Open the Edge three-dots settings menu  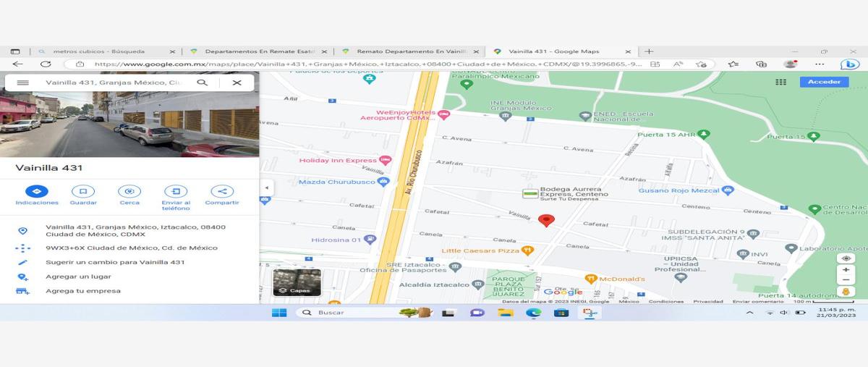pyautogui.click(x=818, y=64)
